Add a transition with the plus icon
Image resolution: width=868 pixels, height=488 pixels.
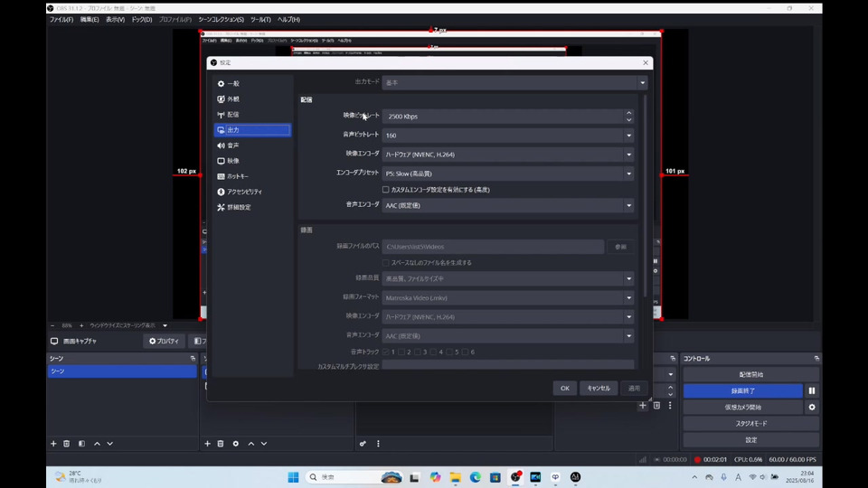tap(643, 406)
